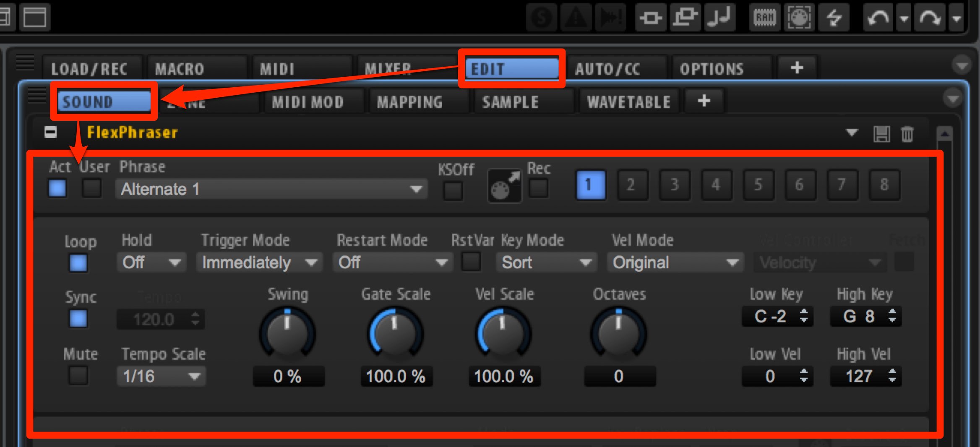Click the lightning bolt icon
This screenshot has width=980, height=447.
pos(834,18)
